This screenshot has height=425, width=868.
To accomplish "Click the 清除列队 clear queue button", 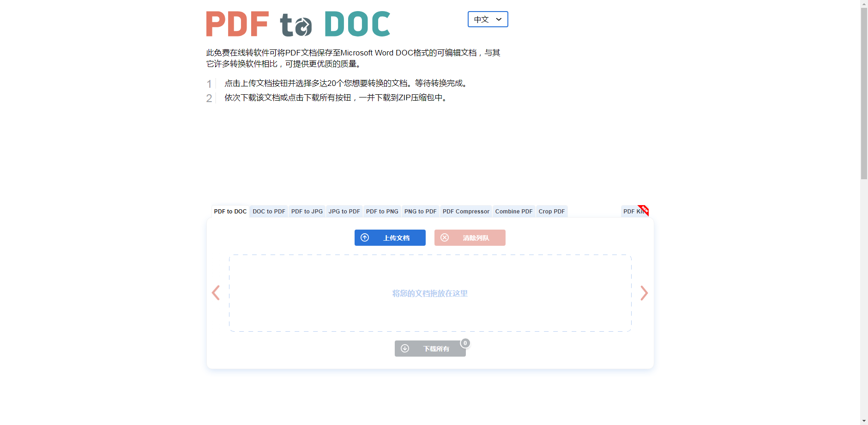I will (470, 238).
